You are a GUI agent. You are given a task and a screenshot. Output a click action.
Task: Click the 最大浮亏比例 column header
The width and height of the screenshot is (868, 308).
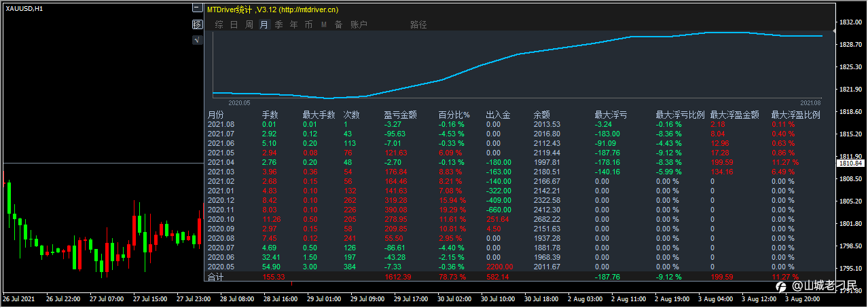tap(681, 115)
